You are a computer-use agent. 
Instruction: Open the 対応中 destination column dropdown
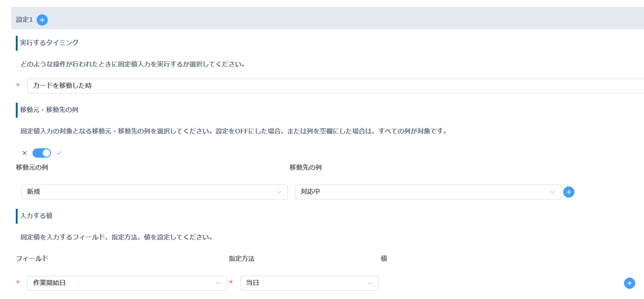(428, 192)
